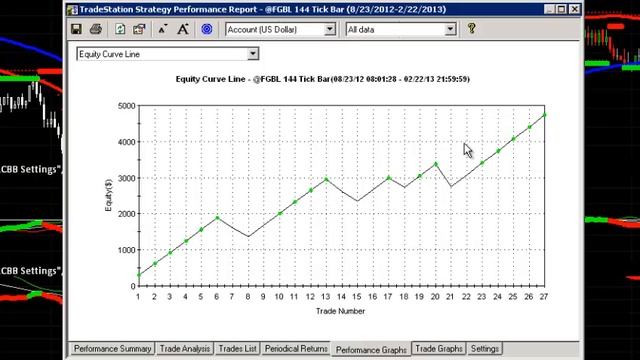Select the Performance Graphs tab
Viewport: 640px width, 360px height.
click(x=371, y=350)
